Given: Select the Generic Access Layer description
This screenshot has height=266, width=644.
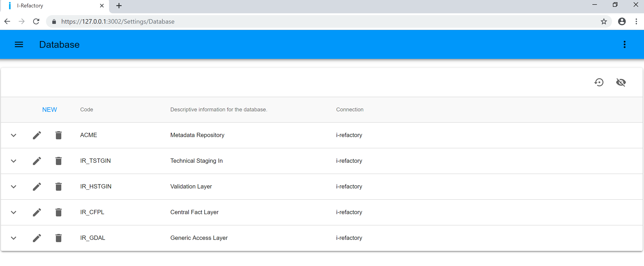Looking at the screenshot, I should (x=199, y=238).
